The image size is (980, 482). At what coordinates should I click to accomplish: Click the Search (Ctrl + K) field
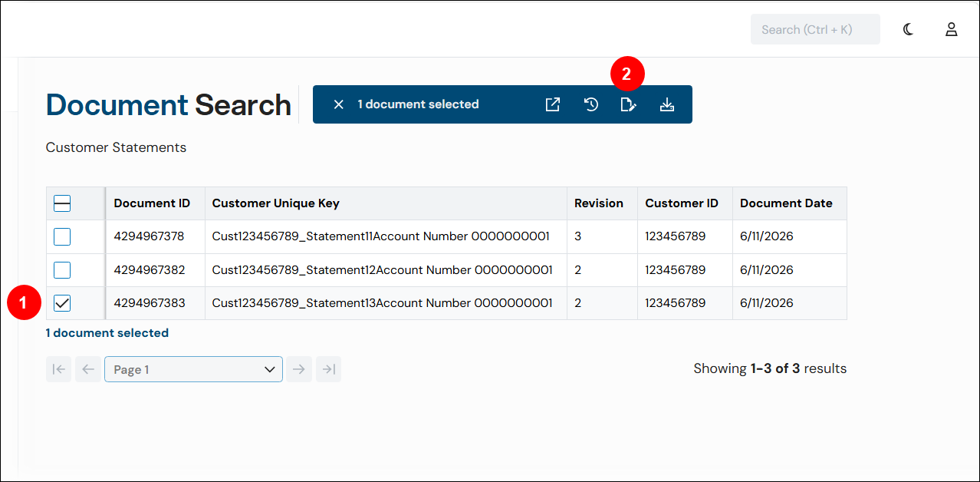point(815,30)
